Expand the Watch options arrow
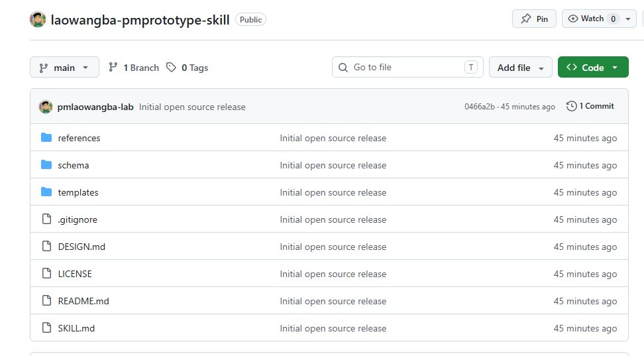This screenshot has width=644, height=356. [628, 19]
